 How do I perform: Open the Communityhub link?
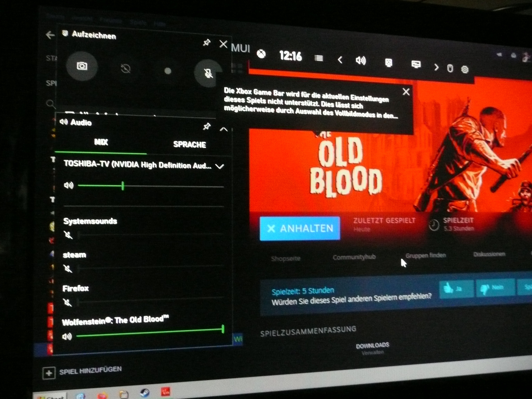click(354, 257)
